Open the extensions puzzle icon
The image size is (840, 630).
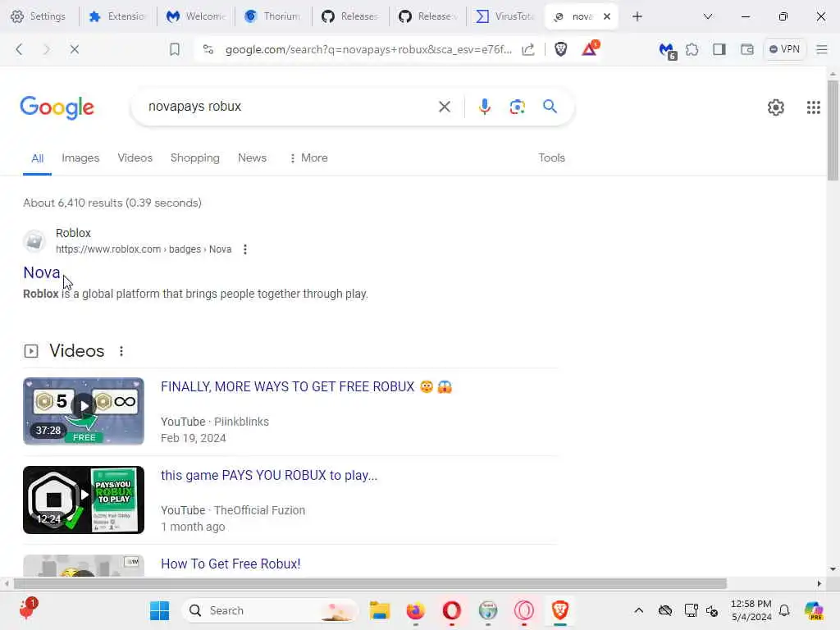(692, 49)
